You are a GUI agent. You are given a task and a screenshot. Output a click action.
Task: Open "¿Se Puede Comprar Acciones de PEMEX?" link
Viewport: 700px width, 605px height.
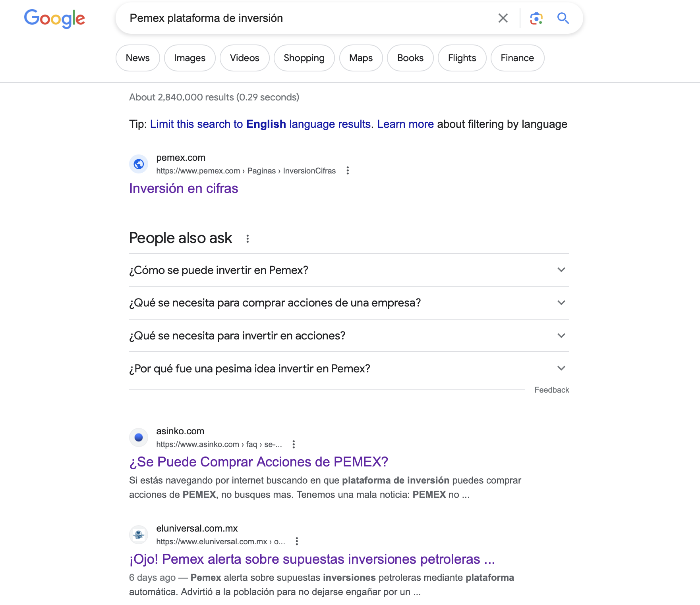(259, 462)
